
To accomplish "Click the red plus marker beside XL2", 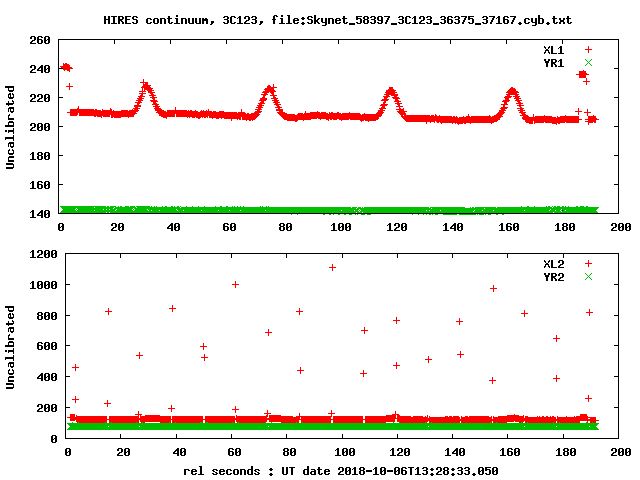I will click(588, 264).
